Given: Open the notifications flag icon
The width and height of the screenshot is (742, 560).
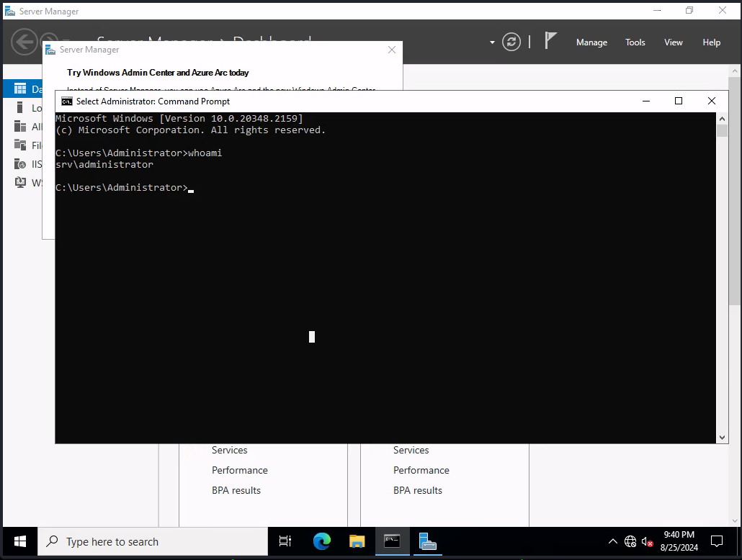Looking at the screenshot, I should point(551,41).
